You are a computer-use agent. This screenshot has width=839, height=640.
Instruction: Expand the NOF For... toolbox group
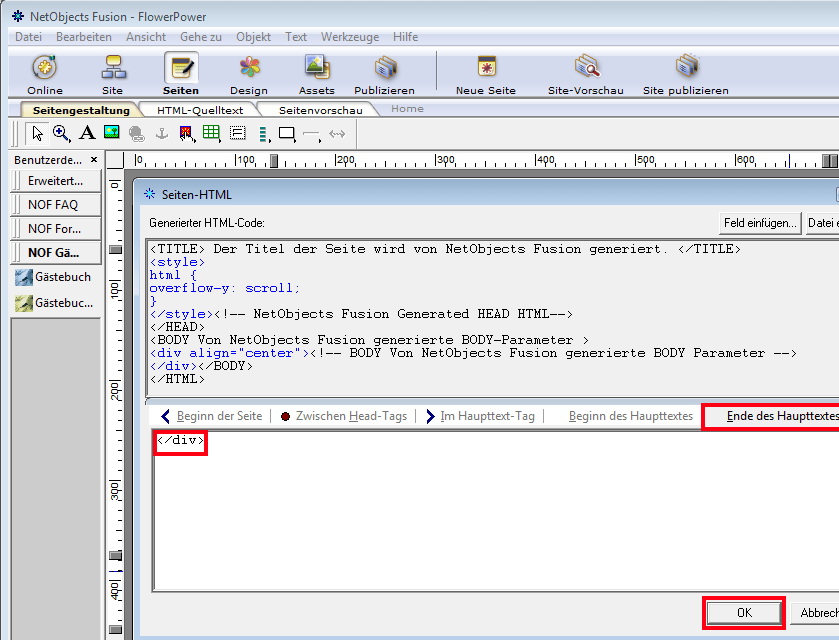(x=56, y=228)
